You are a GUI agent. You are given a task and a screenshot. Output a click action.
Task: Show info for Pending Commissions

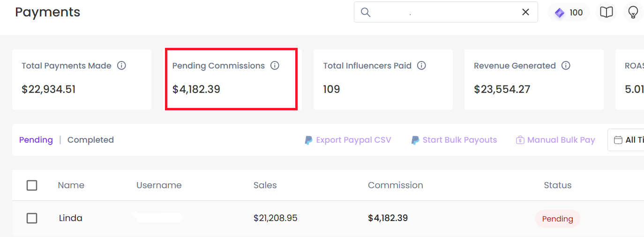pos(275,66)
